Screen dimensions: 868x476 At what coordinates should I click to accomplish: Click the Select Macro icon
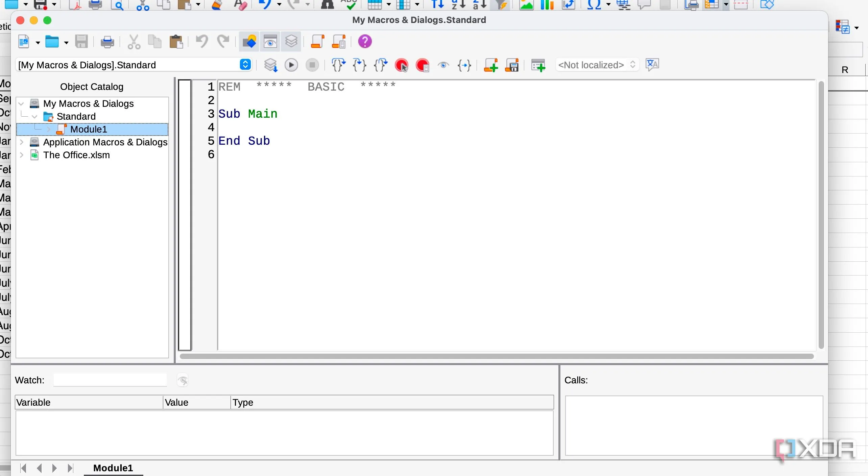pyautogui.click(x=317, y=42)
